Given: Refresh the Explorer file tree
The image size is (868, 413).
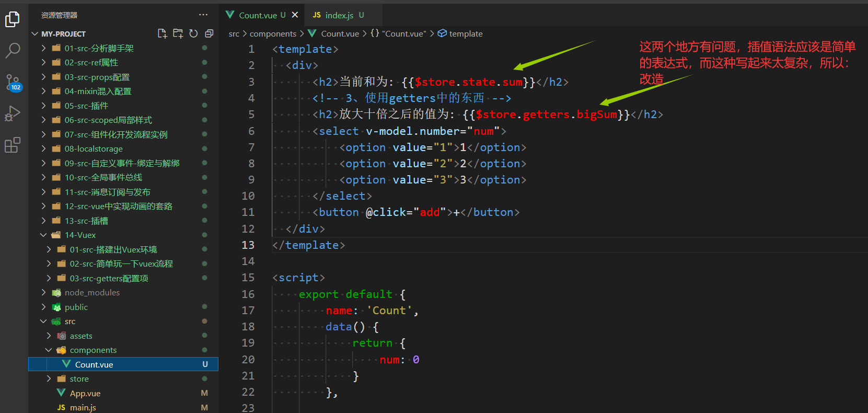Looking at the screenshot, I should 193,33.
